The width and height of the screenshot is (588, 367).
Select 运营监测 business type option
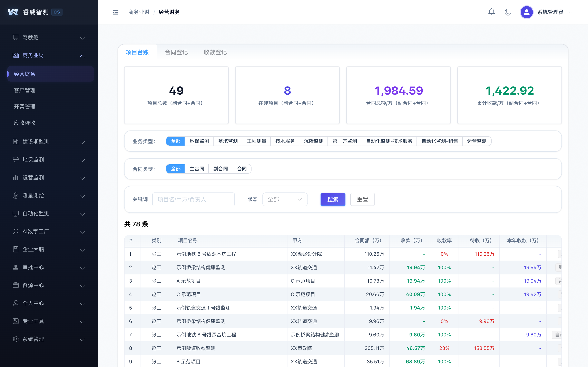coord(477,141)
